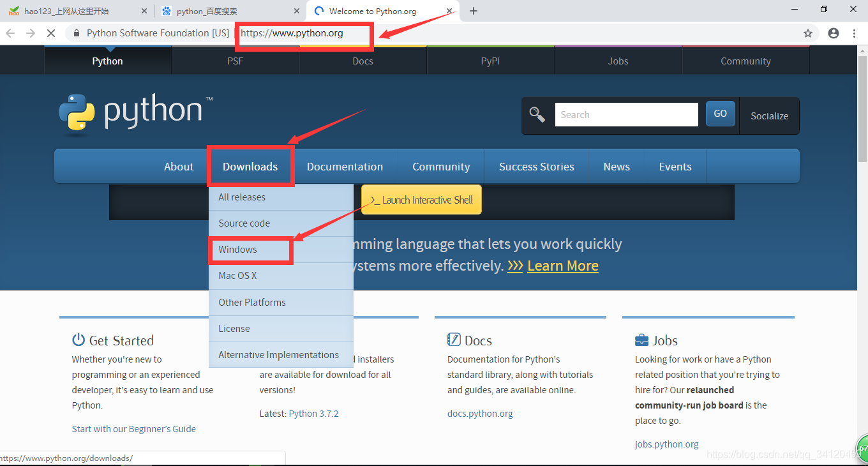Screen dimensions: 868x466
Task: Open Start with our Beginner's Guide
Action: pyautogui.click(x=134, y=429)
